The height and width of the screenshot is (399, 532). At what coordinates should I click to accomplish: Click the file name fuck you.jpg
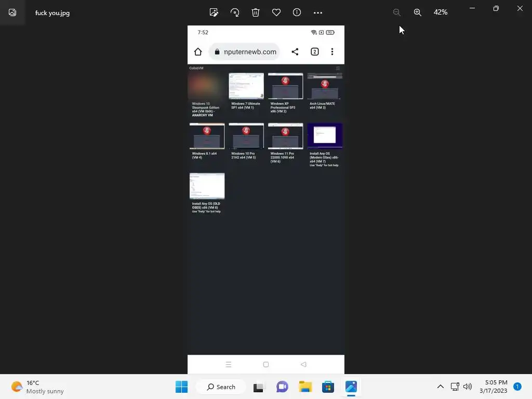[52, 13]
